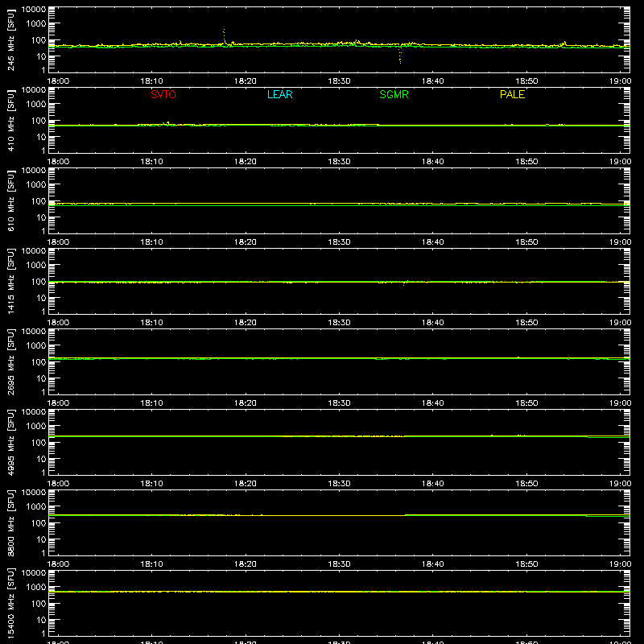Select the 2695 MHz [SFU] axis title
The width and height of the screenshot is (644, 644).
coord(10,361)
